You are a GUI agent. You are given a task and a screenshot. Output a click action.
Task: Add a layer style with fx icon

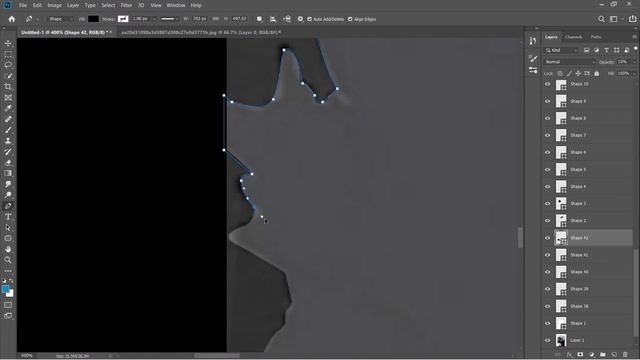(569, 355)
